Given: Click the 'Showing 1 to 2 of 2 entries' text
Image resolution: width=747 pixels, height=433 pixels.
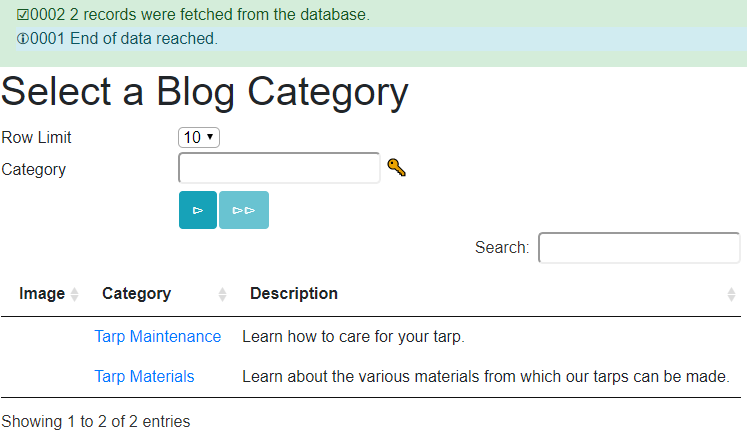Looking at the screenshot, I should pyautogui.click(x=96, y=421).
